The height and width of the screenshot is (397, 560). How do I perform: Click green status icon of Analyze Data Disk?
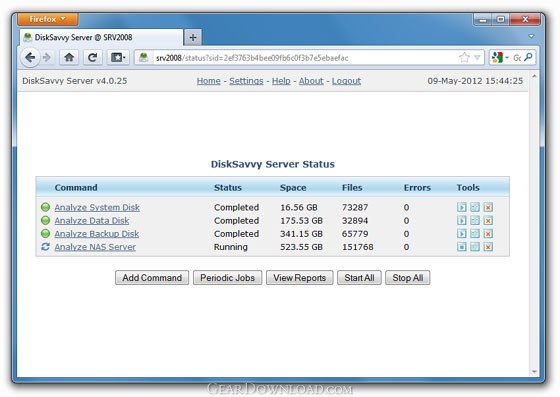45,220
